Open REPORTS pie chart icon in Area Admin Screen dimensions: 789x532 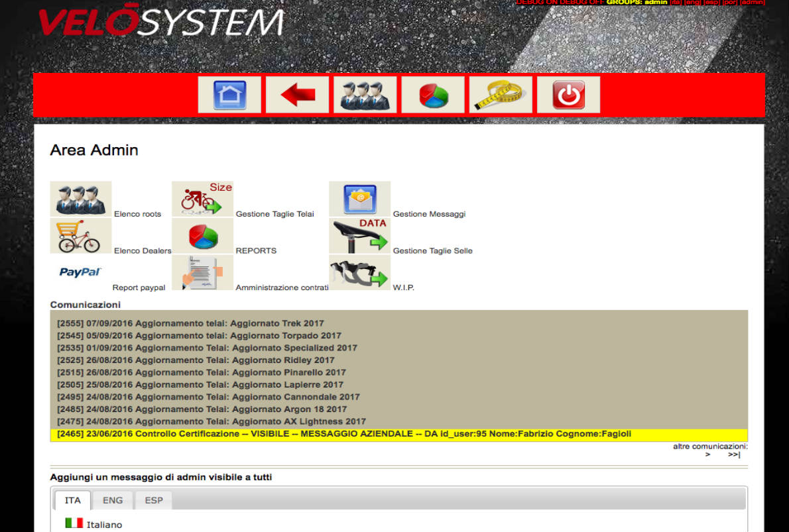click(202, 236)
